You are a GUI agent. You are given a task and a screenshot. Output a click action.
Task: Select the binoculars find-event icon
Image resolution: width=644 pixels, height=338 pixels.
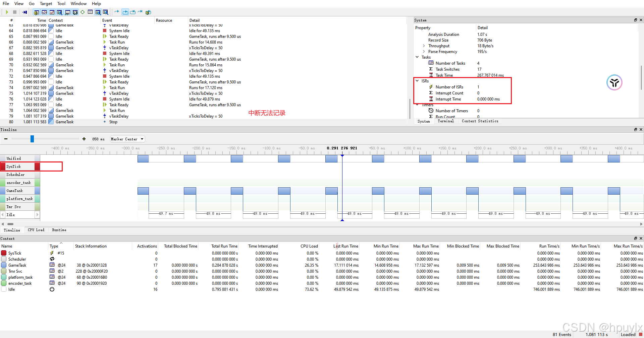(x=68, y=12)
